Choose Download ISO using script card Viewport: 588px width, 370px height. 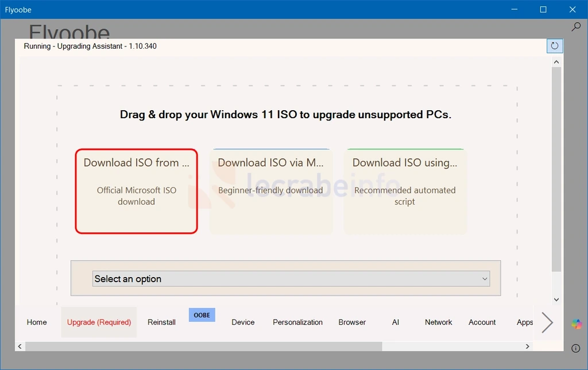click(x=405, y=192)
